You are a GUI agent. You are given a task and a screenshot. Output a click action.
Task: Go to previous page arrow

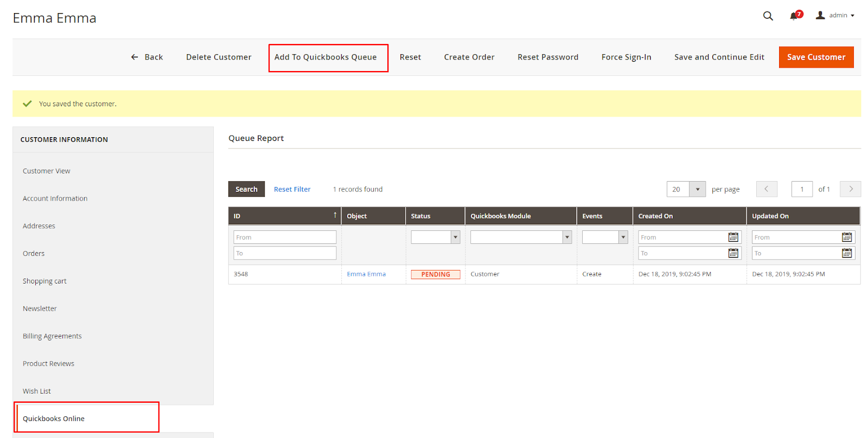click(767, 189)
